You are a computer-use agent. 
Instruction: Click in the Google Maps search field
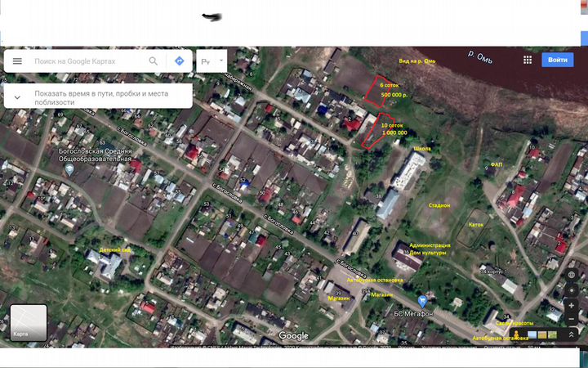(x=86, y=61)
